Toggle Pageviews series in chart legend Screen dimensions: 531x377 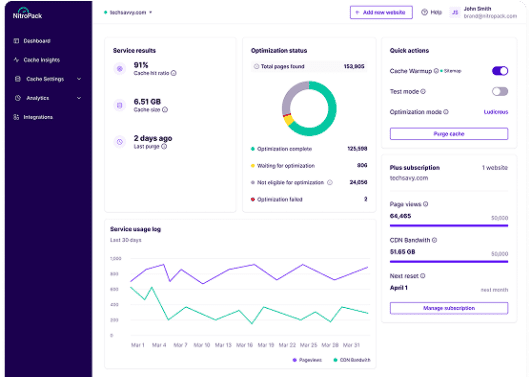click(307, 360)
